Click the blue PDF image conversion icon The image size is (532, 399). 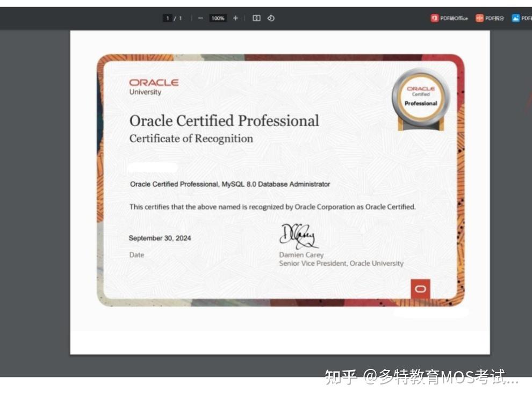click(x=515, y=18)
